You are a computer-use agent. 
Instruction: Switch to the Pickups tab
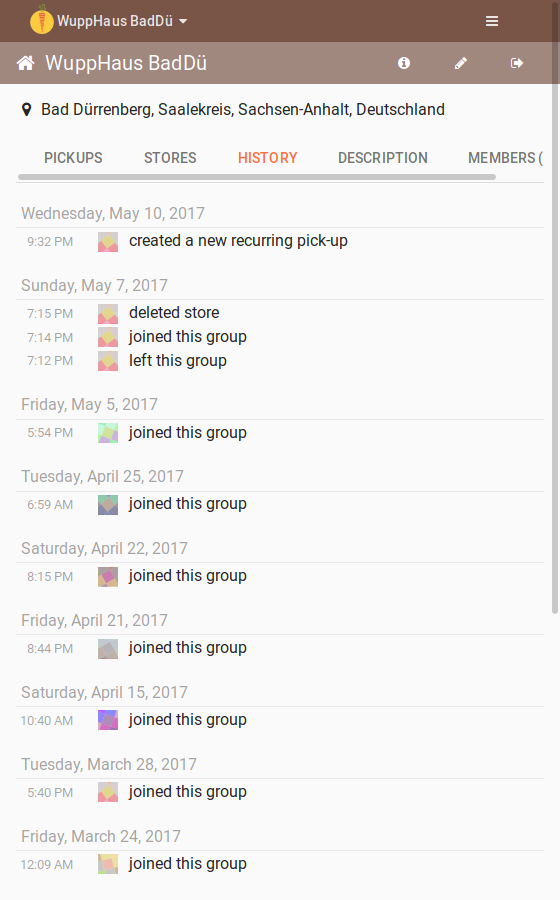coord(73,158)
